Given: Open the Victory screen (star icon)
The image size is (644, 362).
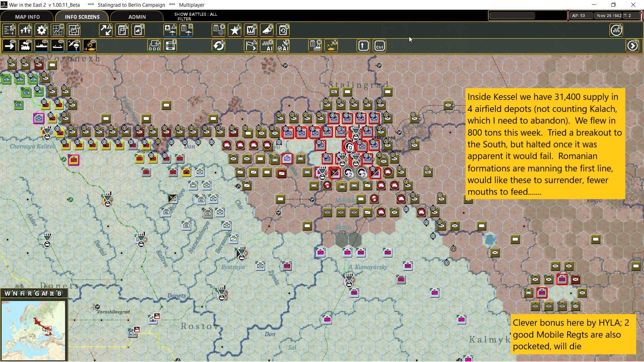Looking at the screenshot, I should click(x=234, y=30).
